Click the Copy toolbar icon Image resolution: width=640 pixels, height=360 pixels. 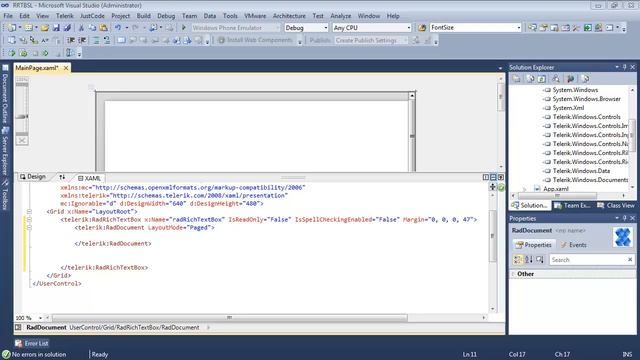[x=92, y=28]
